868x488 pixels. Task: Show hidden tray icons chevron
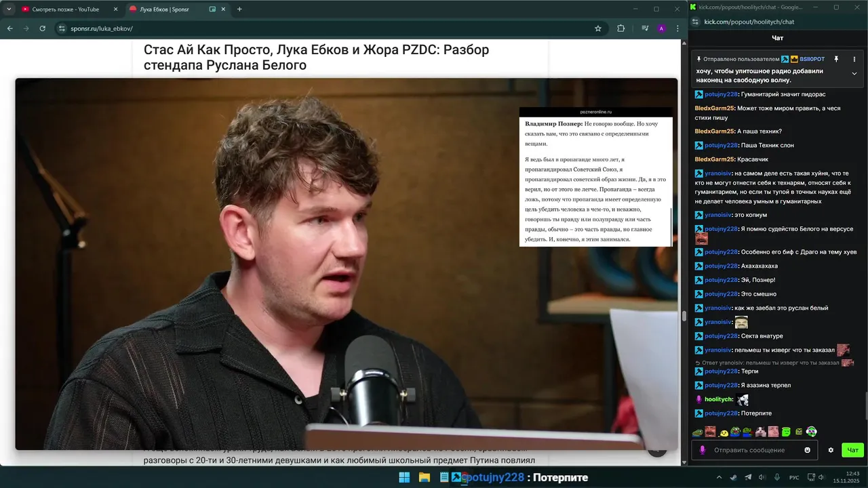point(719,477)
